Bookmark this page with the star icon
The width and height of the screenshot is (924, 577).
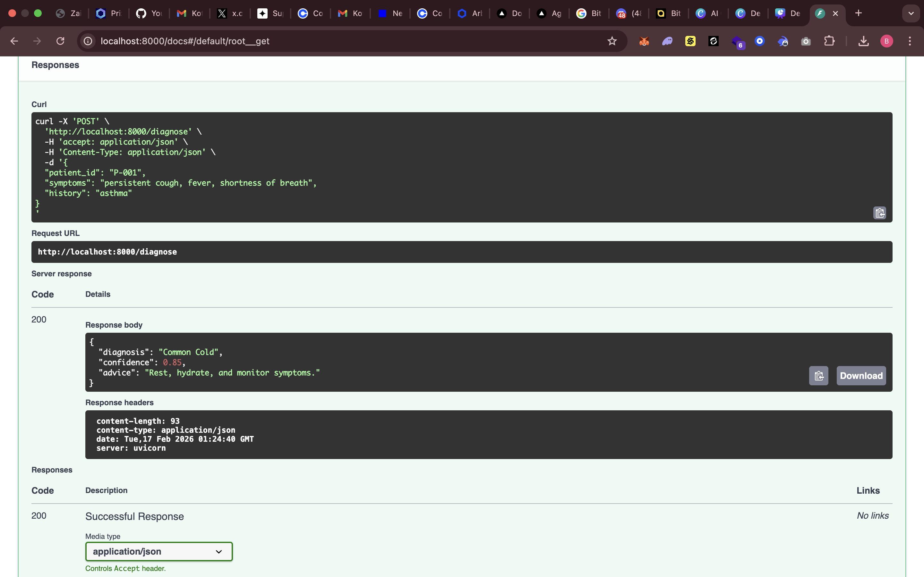point(612,41)
